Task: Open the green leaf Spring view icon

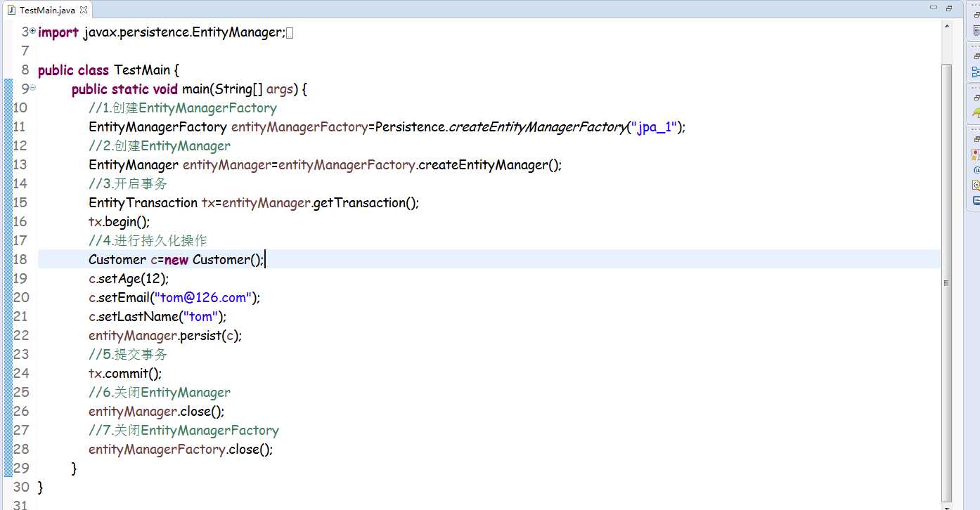Action: 976,112
